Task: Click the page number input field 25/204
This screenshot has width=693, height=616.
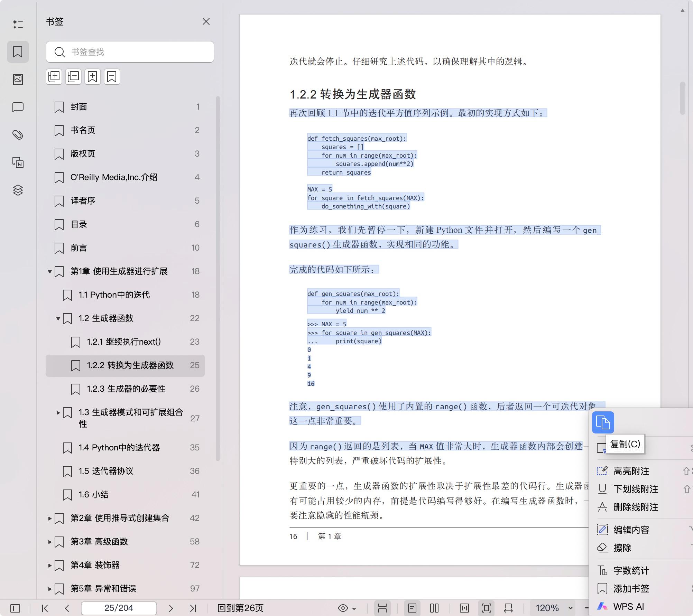Action: [118, 608]
